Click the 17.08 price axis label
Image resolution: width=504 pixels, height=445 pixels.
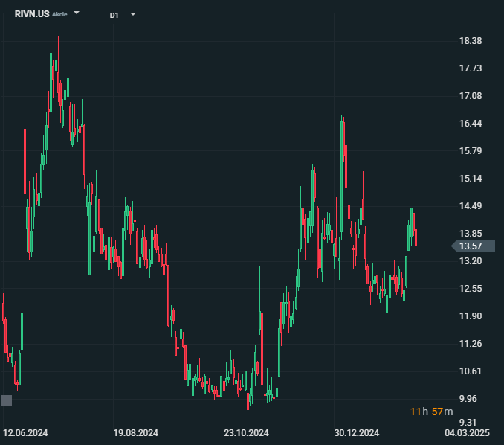471,96
